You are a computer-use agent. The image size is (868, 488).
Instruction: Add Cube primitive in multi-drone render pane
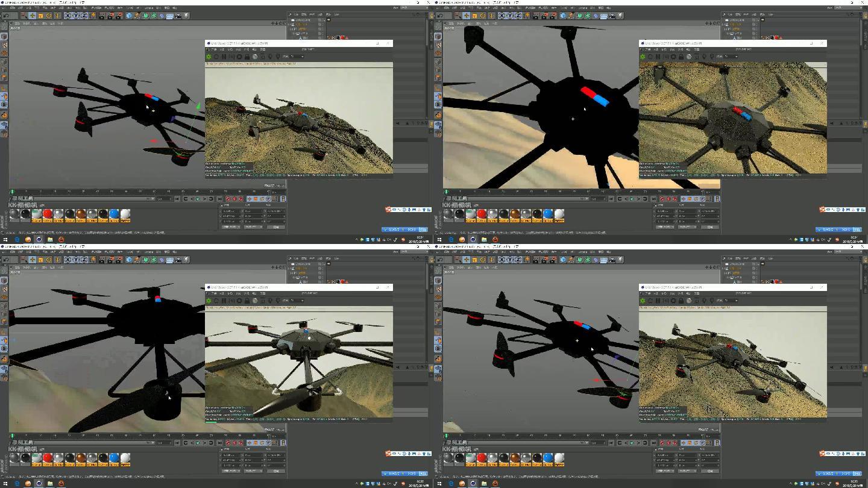[563, 260]
